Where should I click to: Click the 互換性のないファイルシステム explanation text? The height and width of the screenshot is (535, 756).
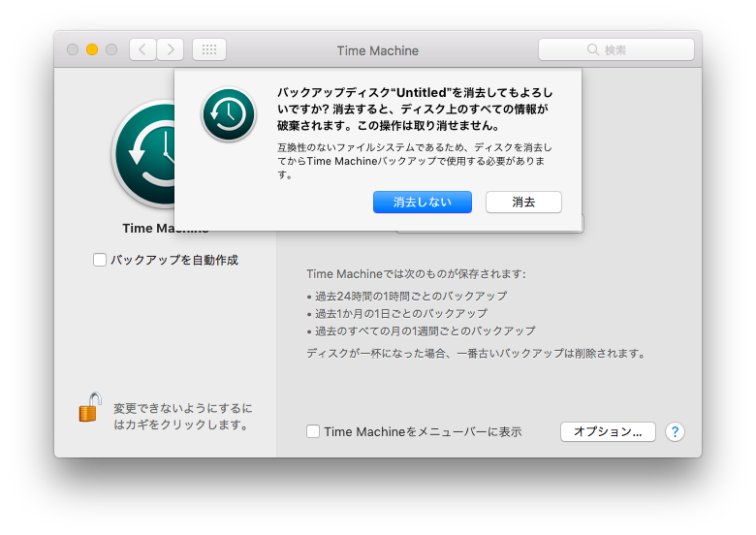point(414,161)
